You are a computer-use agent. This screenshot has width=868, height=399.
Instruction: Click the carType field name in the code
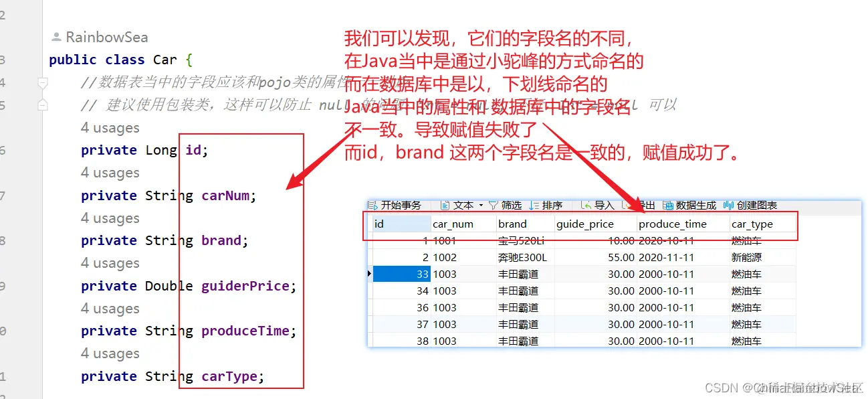229,376
